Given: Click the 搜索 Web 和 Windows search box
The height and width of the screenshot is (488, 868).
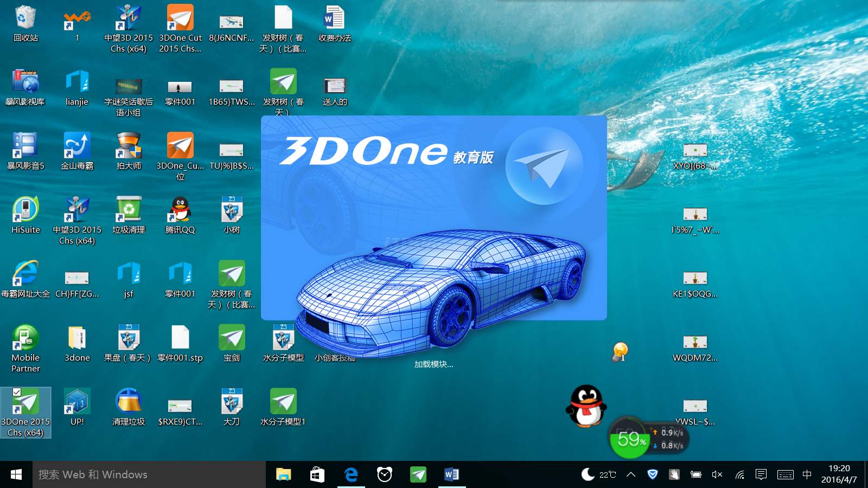Looking at the screenshot, I should [149, 474].
